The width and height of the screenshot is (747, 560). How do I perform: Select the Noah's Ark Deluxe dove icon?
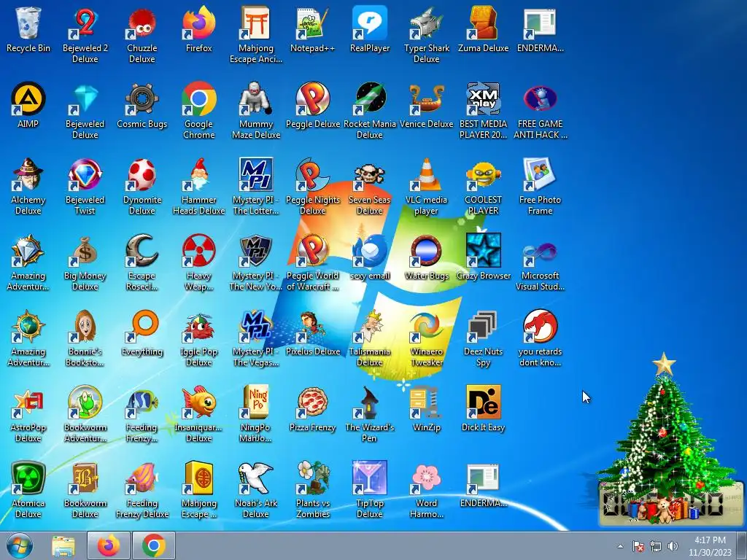point(256,478)
